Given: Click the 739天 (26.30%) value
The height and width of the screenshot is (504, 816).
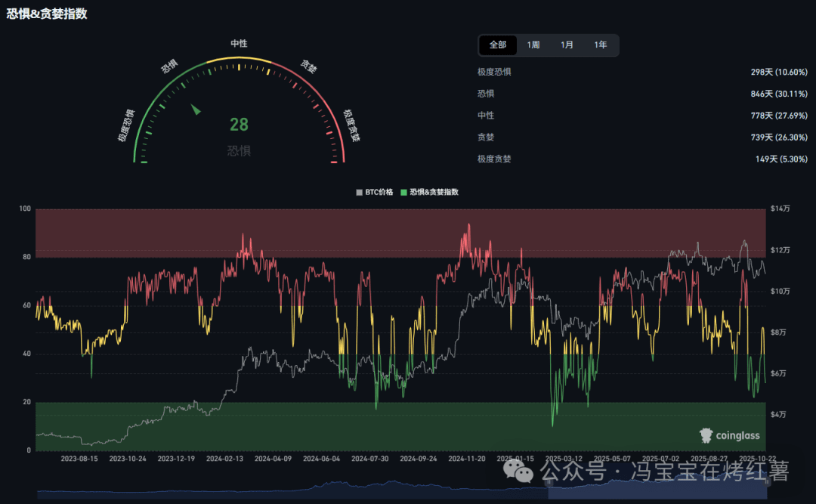Looking at the screenshot, I should point(779,138).
